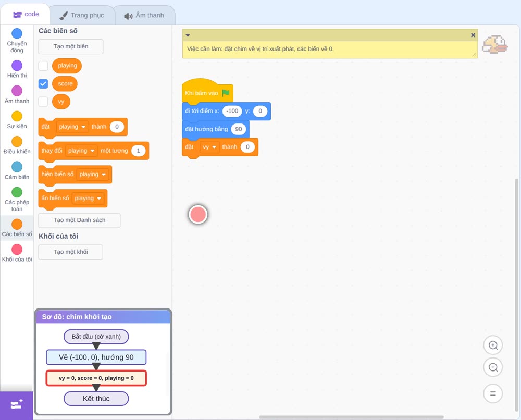Click Tạo một Danh sách button
This screenshot has width=521, height=420.
click(x=79, y=220)
